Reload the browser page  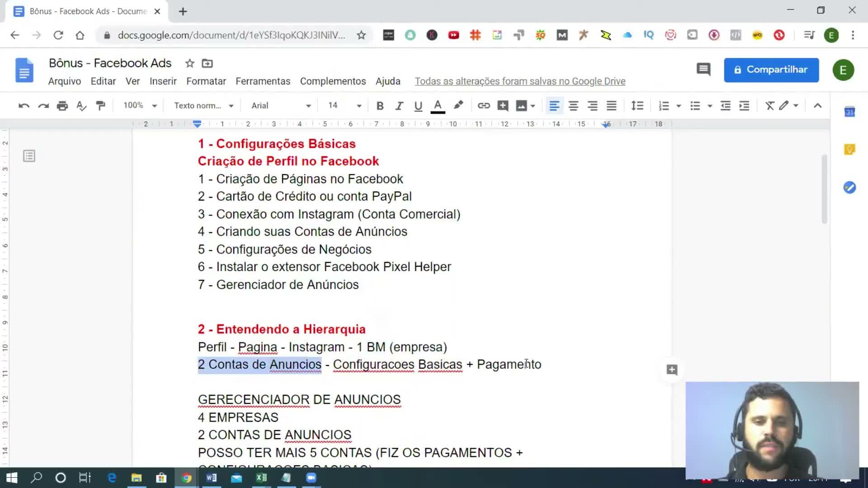pos(58,35)
